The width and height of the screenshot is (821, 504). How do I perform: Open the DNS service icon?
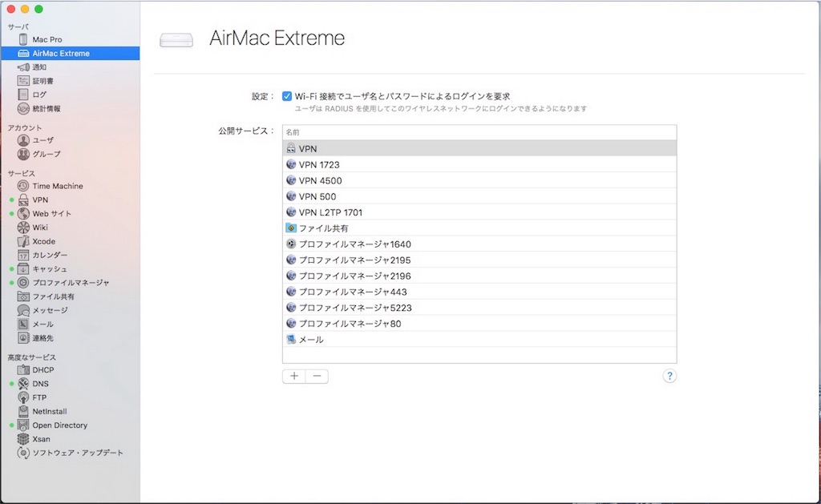(23, 384)
